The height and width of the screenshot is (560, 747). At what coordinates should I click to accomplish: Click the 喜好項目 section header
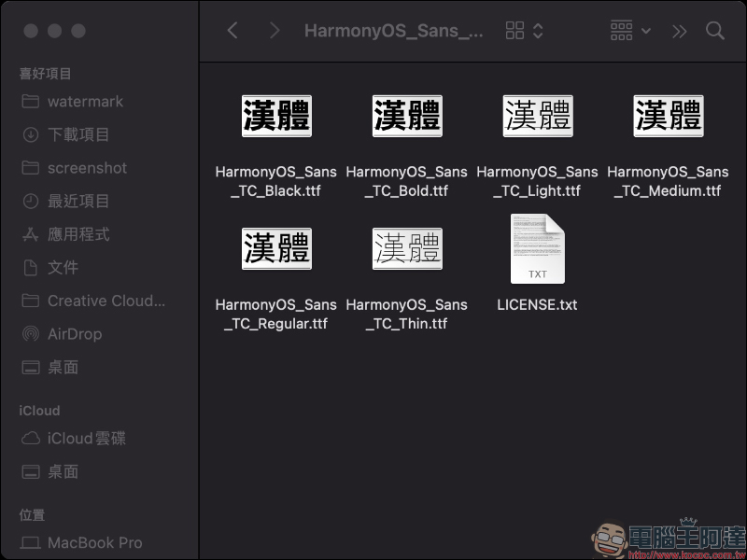click(45, 74)
